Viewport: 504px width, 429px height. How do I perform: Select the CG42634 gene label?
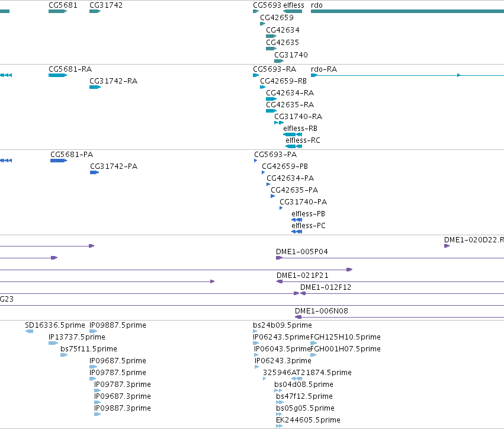283,30
